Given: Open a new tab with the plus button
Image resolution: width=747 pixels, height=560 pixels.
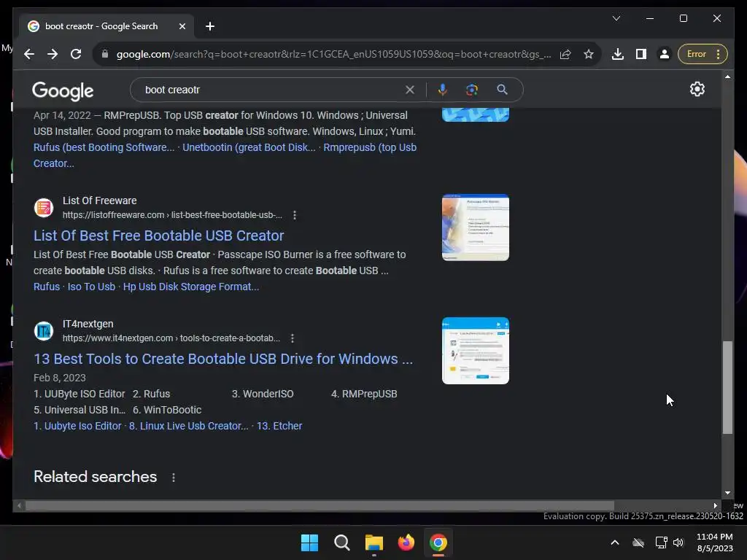Looking at the screenshot, I should coord(210,26).
